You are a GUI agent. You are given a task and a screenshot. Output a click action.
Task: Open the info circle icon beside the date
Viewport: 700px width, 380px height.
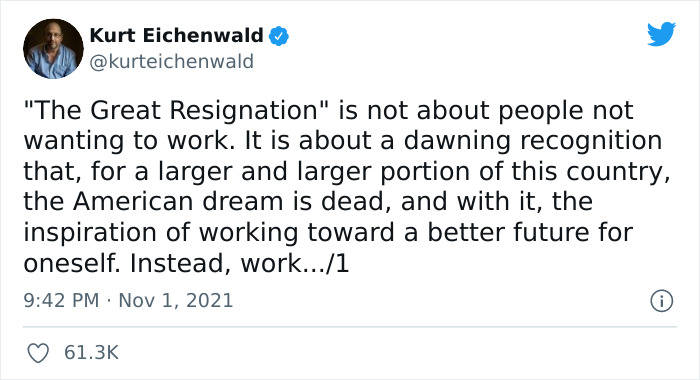[662, 301]
